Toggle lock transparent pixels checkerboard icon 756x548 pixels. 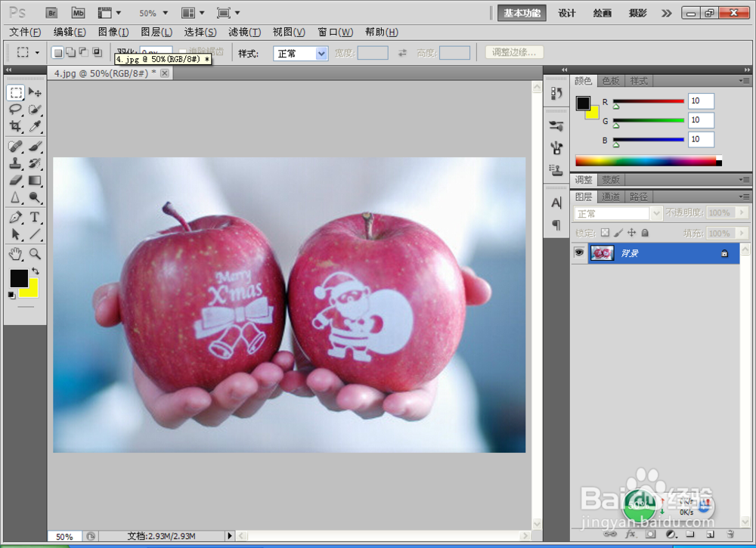tap(605, 233)
